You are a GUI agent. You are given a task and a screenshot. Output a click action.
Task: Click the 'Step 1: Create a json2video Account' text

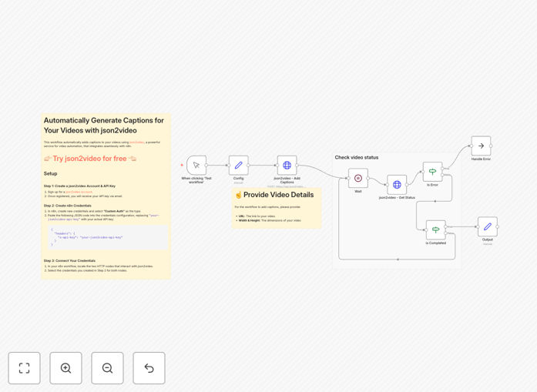click(79, 186)
